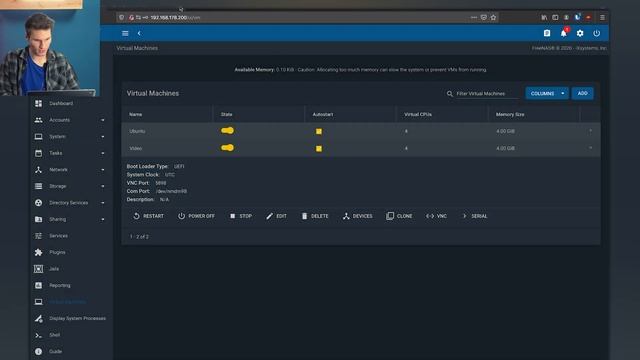The height and width of the screenshot is (360, 640).
Task: Toggle the Ubuntu VM state switch
Action: [x=227, y=131]
